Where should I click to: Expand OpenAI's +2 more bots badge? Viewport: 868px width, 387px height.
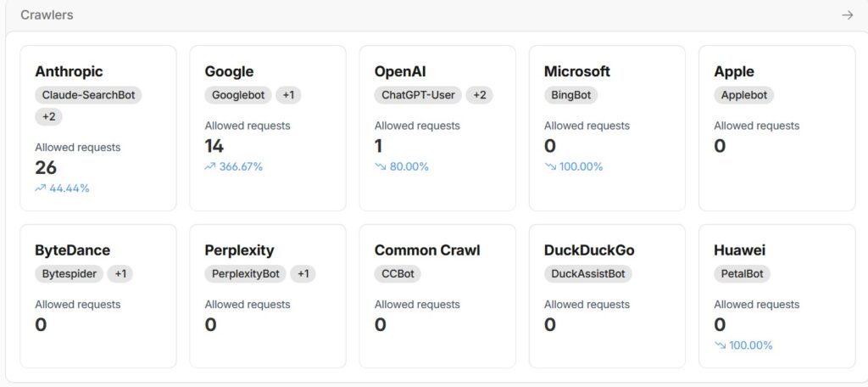click(480, 95)
